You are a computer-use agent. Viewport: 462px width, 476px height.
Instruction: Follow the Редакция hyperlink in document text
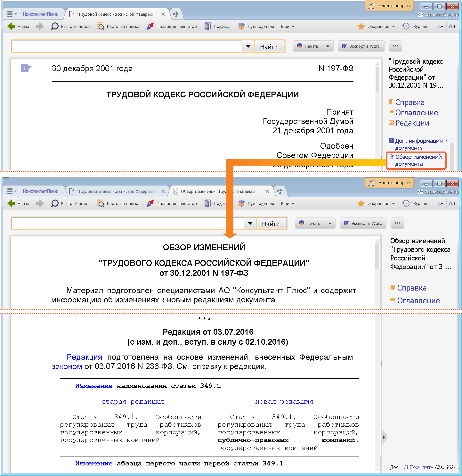tap(84, 357)
